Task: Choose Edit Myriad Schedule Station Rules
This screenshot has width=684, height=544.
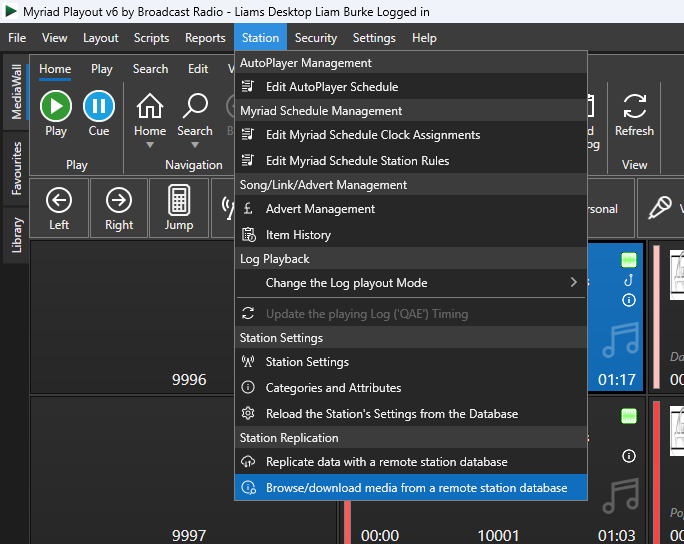Action: click(x=411, y=160)
